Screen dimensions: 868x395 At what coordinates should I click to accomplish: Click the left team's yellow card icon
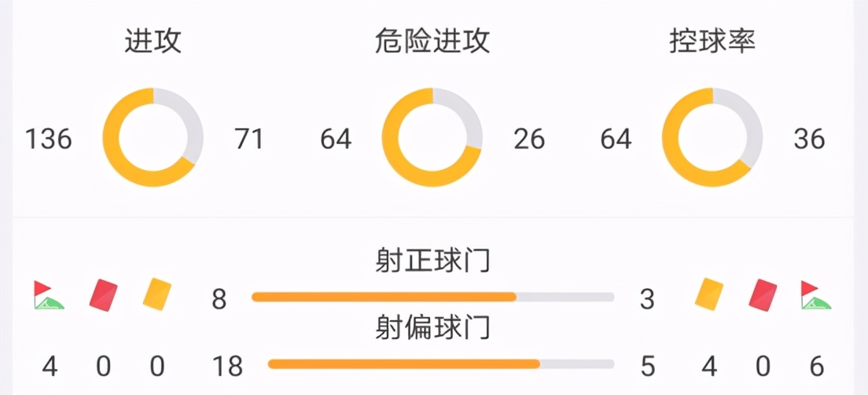coord(157,294)
